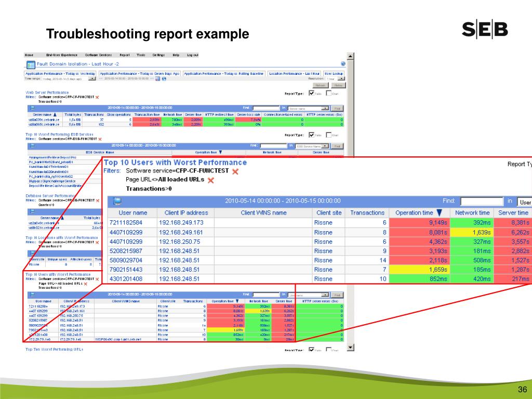The height and width of the screenshot is (399, 532).
Task: Click the Find button in the small users table
Action: [x=337, y=295]
